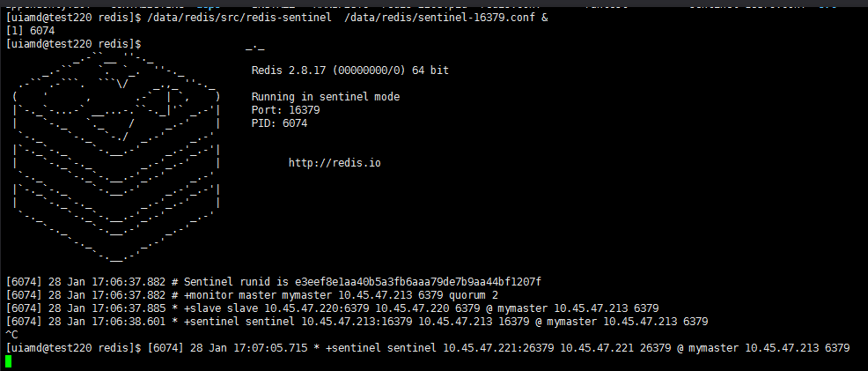Screen dimensions: 868x371
Task: Click the second "[uiamd@test220 redis]$" prompt
Action: tap(66, 43)
